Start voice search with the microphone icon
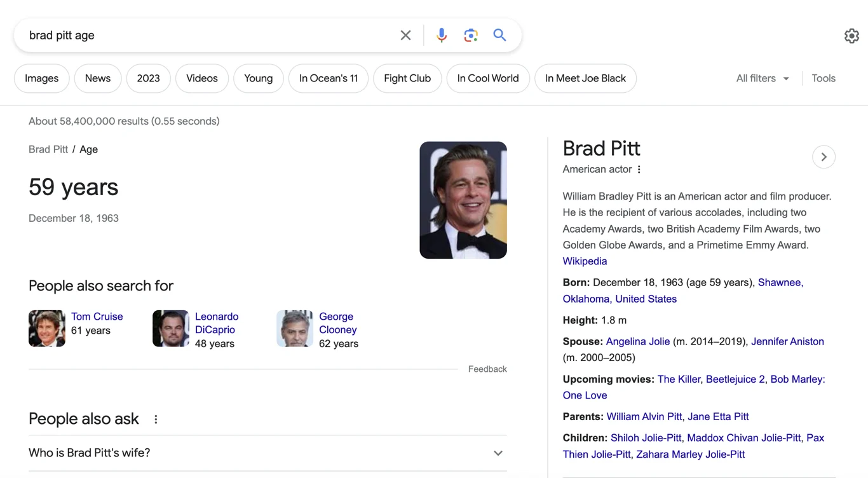 (x=441, y=36)
